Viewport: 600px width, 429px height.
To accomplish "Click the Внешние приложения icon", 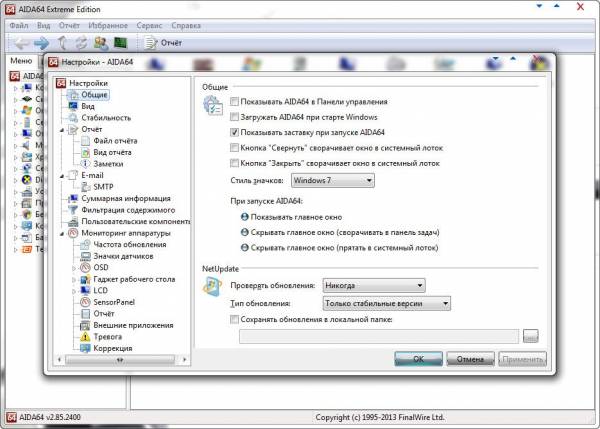I will 85,325.
